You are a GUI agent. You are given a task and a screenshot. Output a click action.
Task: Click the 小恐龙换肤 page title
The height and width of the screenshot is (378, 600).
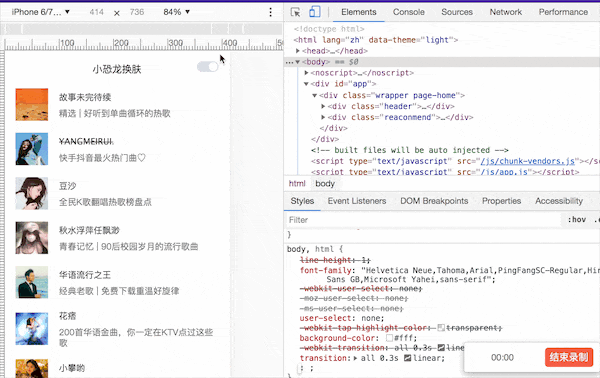point(117,69)
